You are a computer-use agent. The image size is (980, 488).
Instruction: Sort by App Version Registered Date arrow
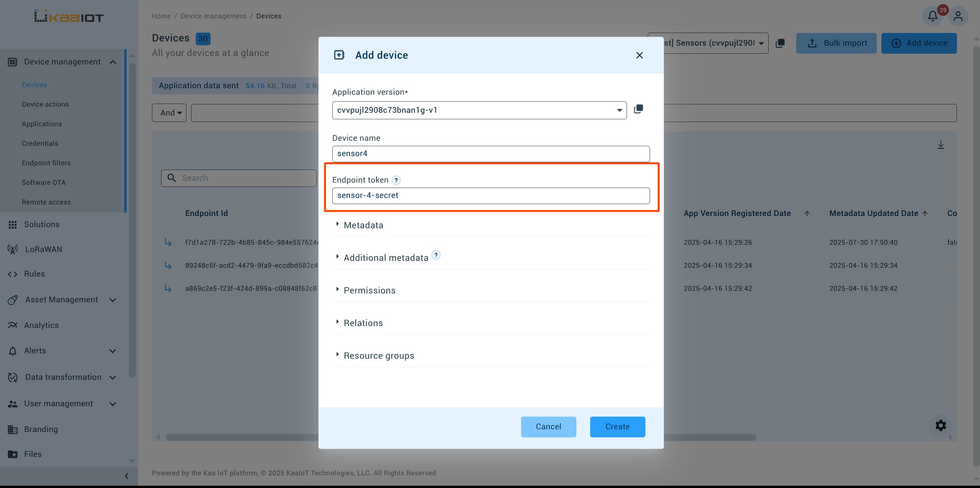[807, 214]
